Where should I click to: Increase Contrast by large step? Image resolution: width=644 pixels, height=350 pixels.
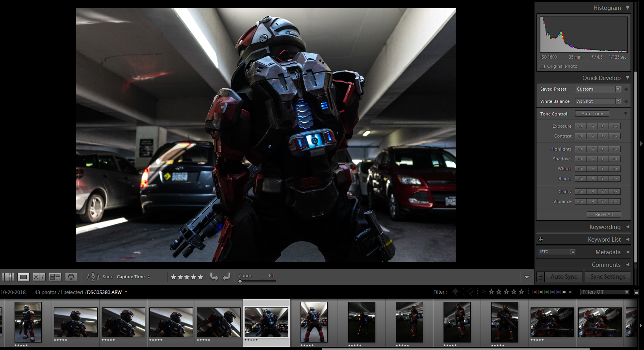coord(615,136)
